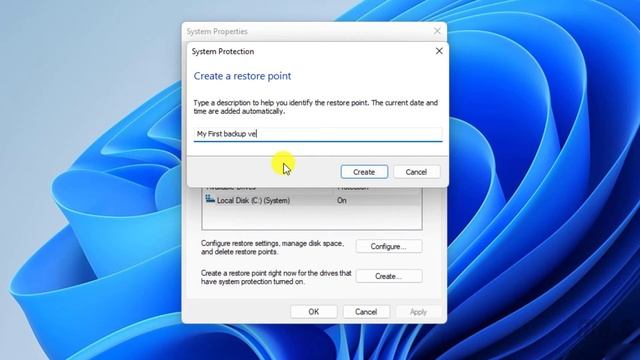Click Create... button in System Properties
The image size is (640, 360).
pos(389,276)
